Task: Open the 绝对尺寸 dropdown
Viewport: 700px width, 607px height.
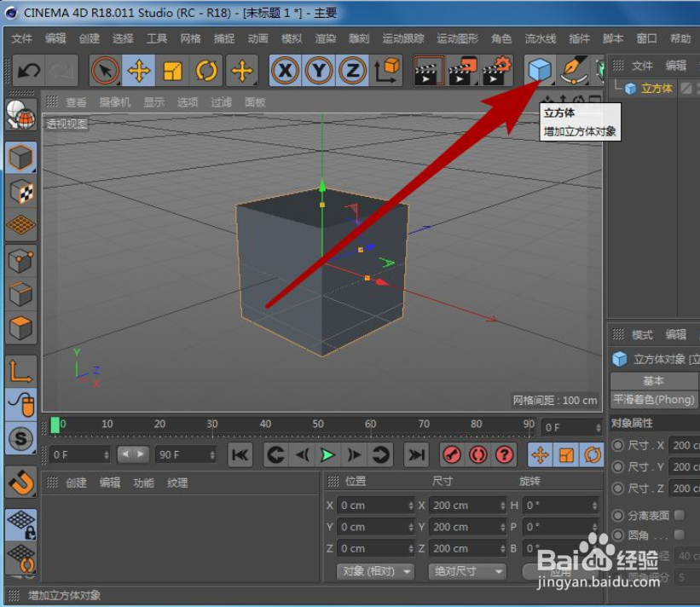Action: pyautogui.click(x=467, y=571)
